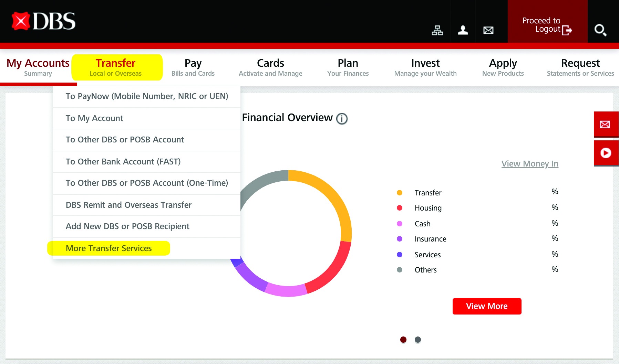Select the first carousel page dot
The width and height of the screenshot is (619, 364).
[403, 340]
